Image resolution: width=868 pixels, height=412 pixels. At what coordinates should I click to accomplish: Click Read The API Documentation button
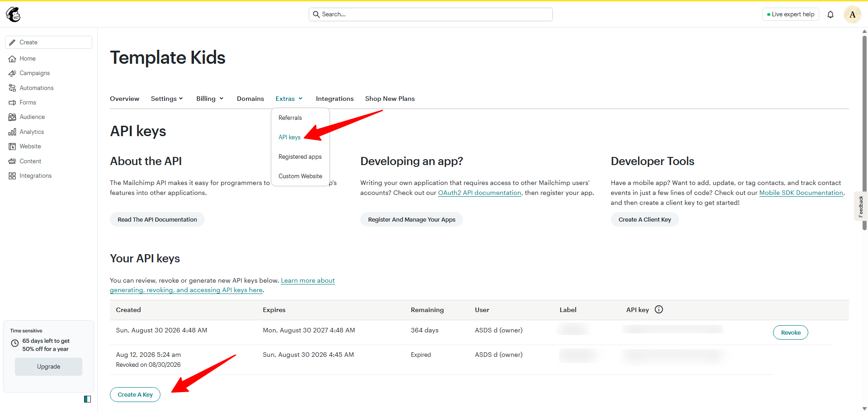point(157,219)
